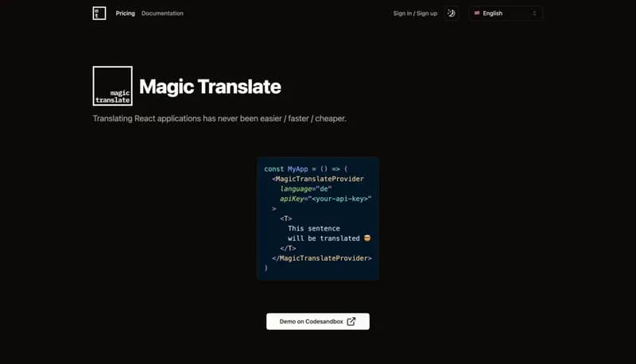Toggle dark/light theme moon icon
This screenshot has width=636, height=364.
pyautogui.click(x=451, y=14)
